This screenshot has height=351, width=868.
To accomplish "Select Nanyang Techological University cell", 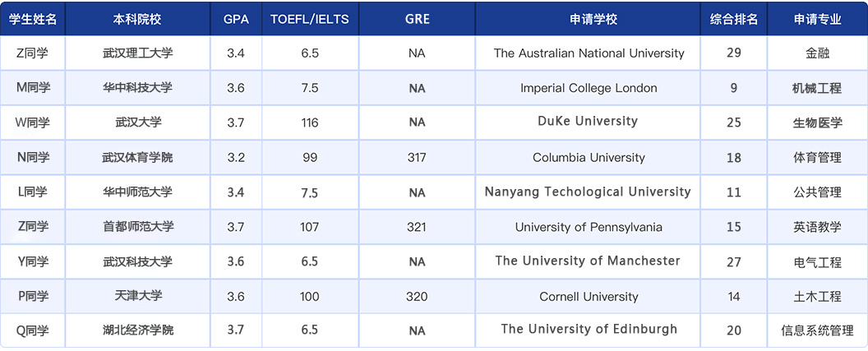I will click(x=588, y=192).
